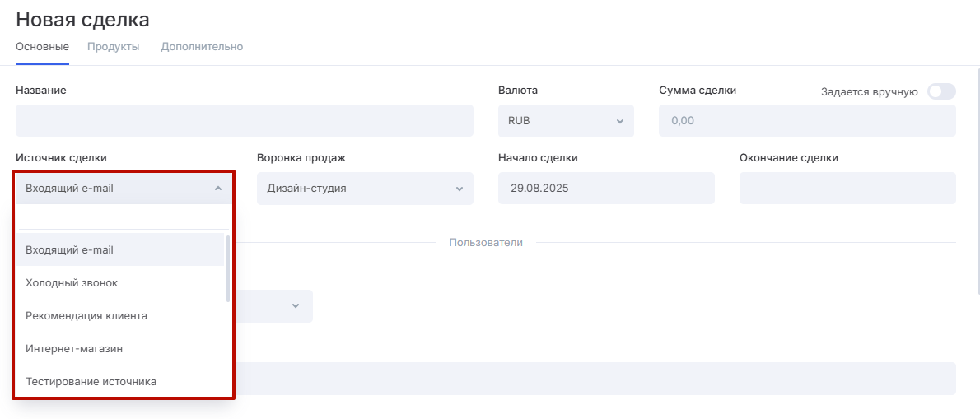Open the Валюта dropdown showing RUB

(566, 120)
